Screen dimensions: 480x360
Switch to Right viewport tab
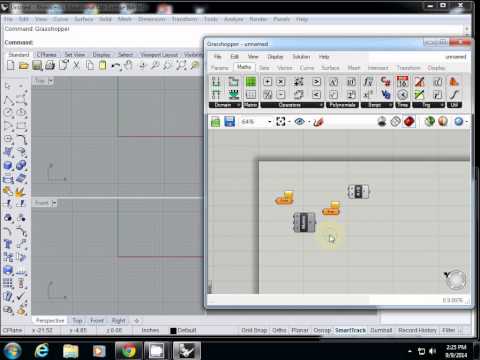[x=118, y=321]
